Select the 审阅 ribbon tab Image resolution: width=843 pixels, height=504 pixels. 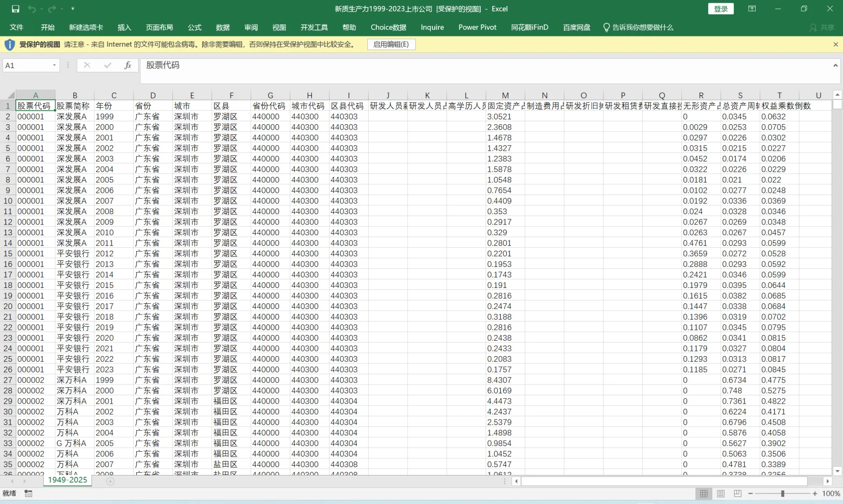tap(251, 27)
